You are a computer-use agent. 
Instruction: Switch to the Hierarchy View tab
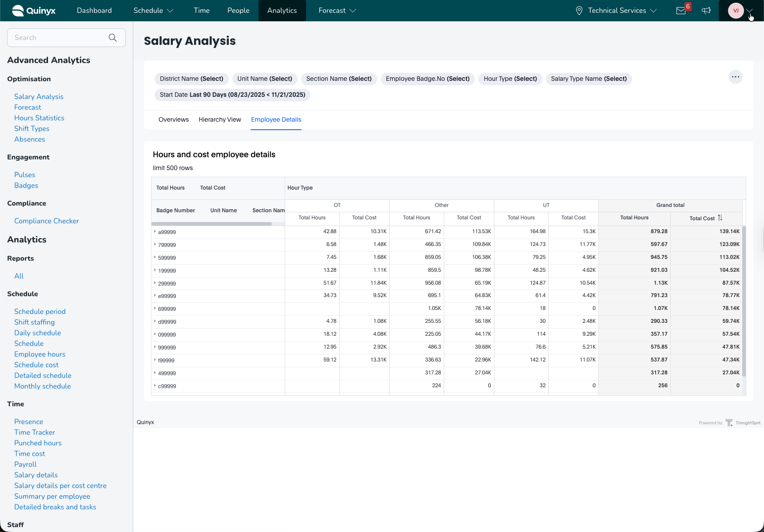tap(220, 119)
